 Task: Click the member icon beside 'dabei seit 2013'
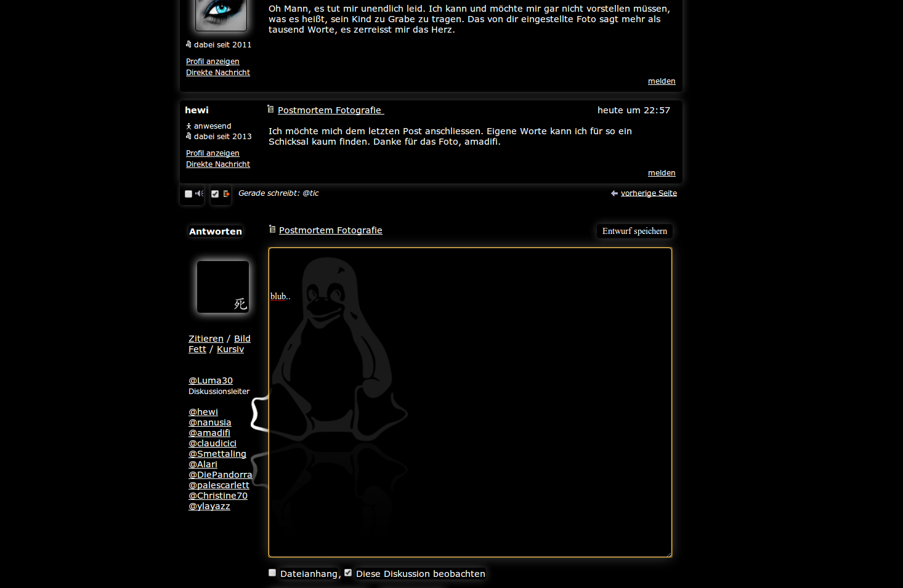click(x=188, y=137)
